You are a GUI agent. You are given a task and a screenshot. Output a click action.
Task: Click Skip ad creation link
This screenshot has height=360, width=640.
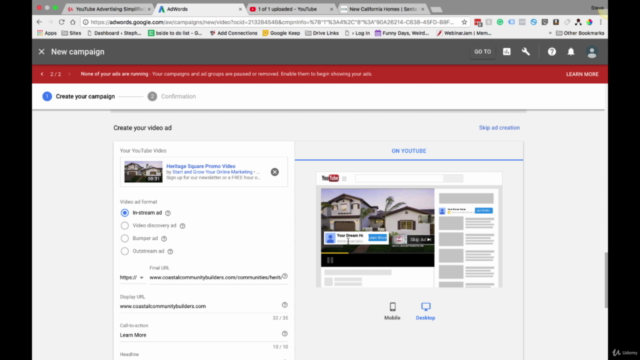click(x=499, y=128)
